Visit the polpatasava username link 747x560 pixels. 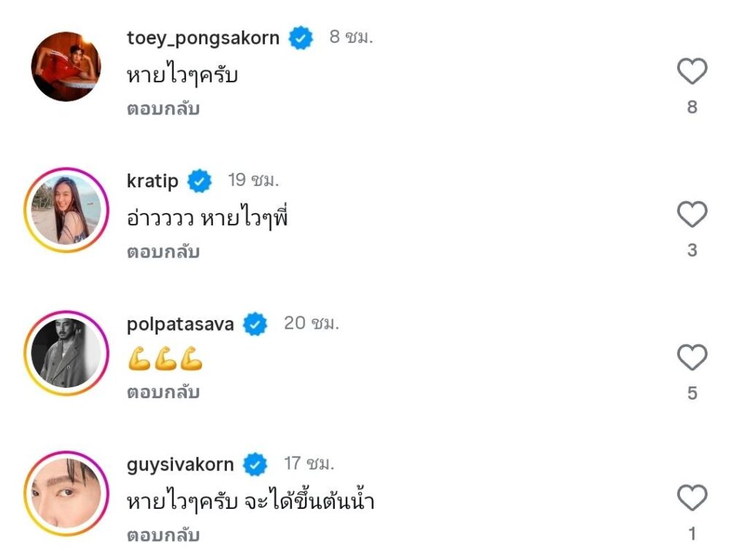pyautogui.click(x=180, y=324)
